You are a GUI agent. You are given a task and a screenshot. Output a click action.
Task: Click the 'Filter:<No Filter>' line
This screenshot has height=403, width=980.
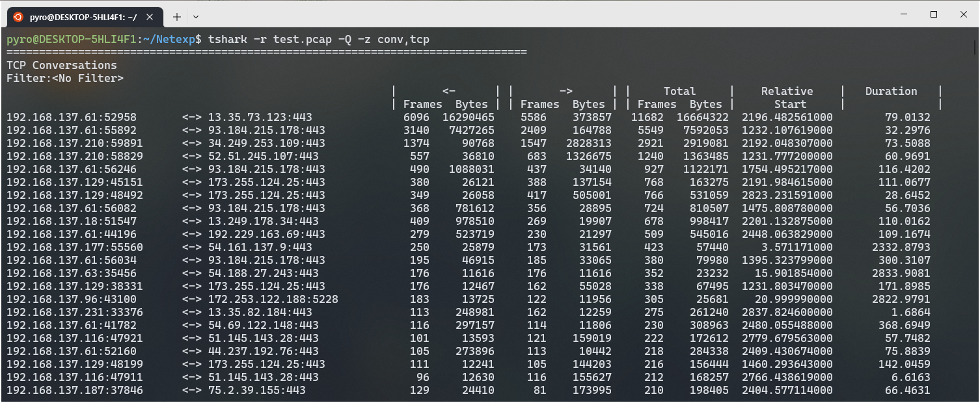65,78
